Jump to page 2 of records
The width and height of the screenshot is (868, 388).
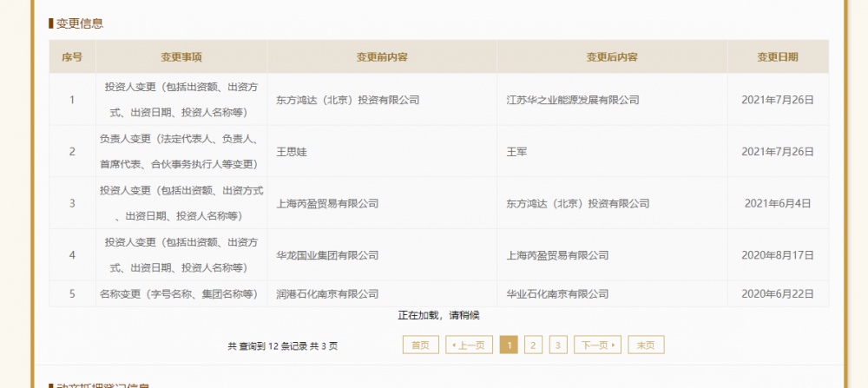click(534, 345)
